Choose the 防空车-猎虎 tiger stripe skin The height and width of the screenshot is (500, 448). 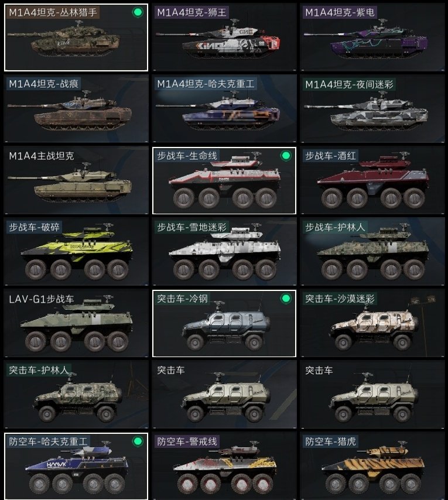[x=372, y=466]
